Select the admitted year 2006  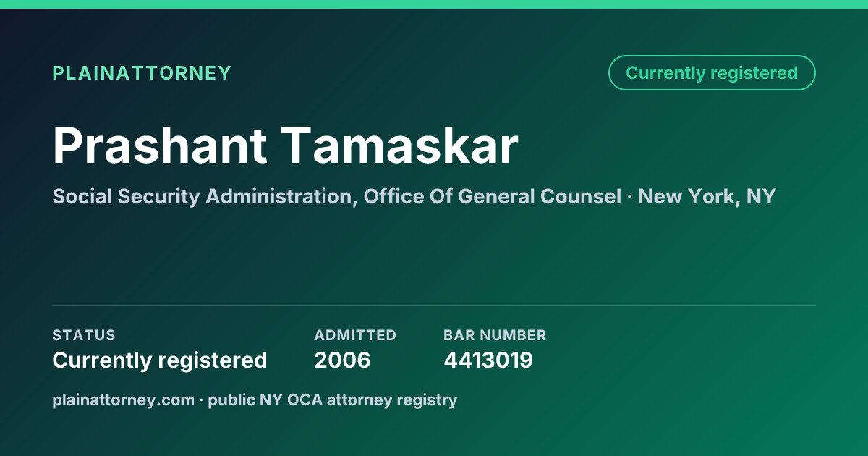point(342,360)
